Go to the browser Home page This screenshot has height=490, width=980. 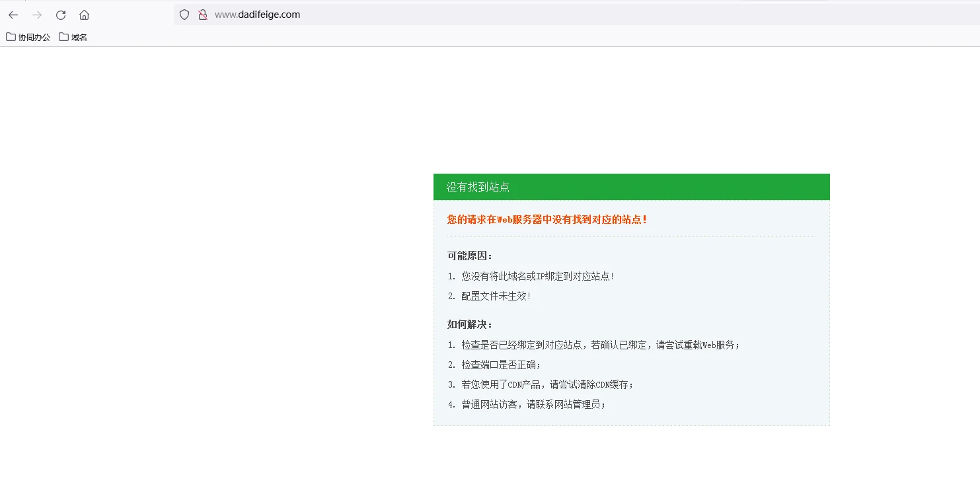point(84,15)
